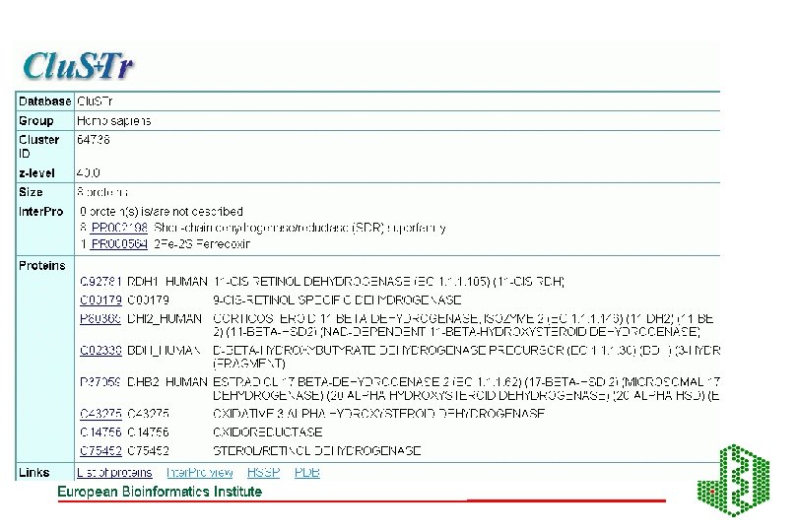Screen dimensions: 798x532
Task: Click the European Bioinformatics Institute footer text
Action: coord(160,492)
